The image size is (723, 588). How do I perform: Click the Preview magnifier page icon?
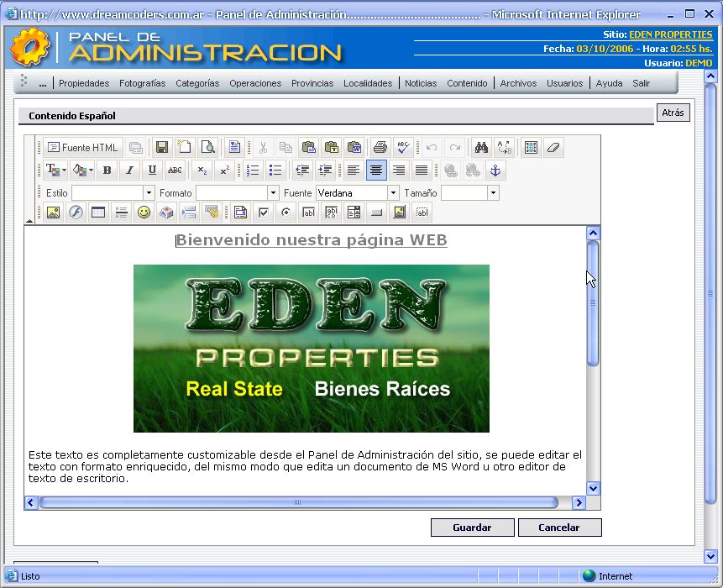208,148
